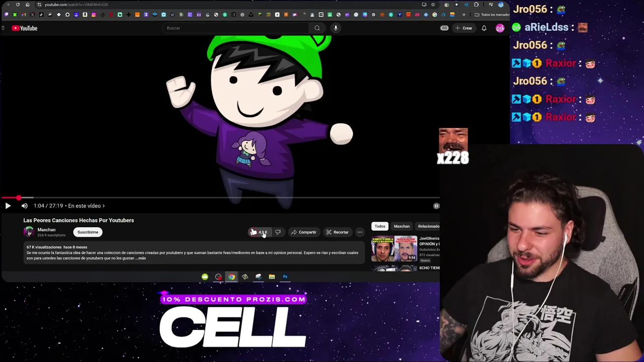Viewport: 644px width, 362px height.
Task: Open the three-dot more actions menu
Action: point(360,232)
